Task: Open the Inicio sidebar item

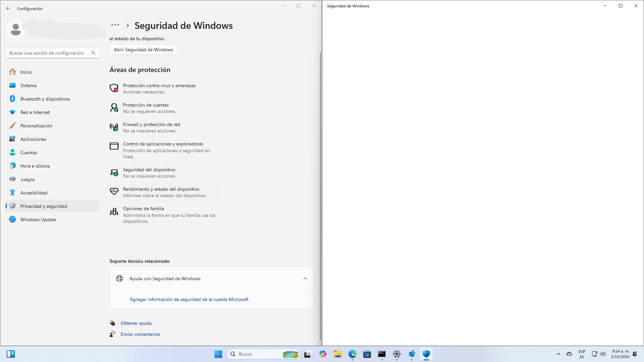Action: pyautogui.click(x=53, y=72)
